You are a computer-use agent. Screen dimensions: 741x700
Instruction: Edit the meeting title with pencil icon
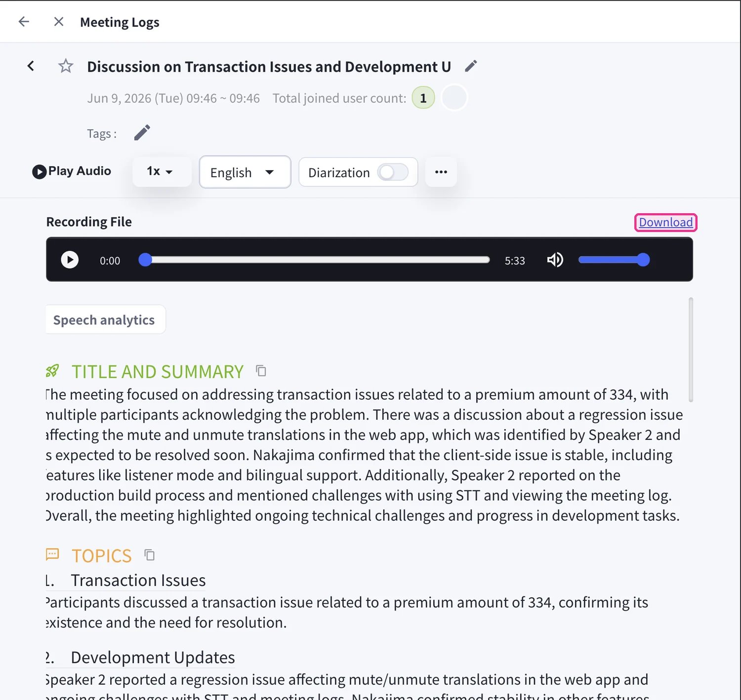pyautogui.click(x=471, y=66)
